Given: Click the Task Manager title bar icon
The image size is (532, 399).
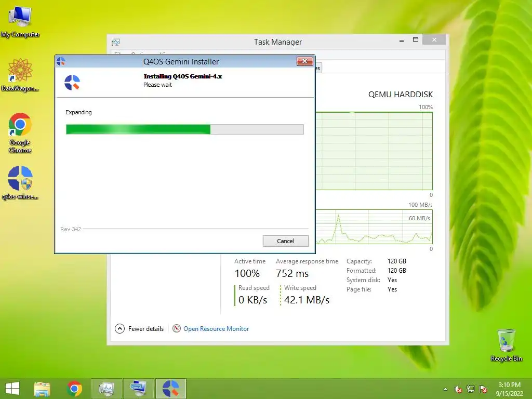Looking at the screenshot, I should tap(116, 42).
